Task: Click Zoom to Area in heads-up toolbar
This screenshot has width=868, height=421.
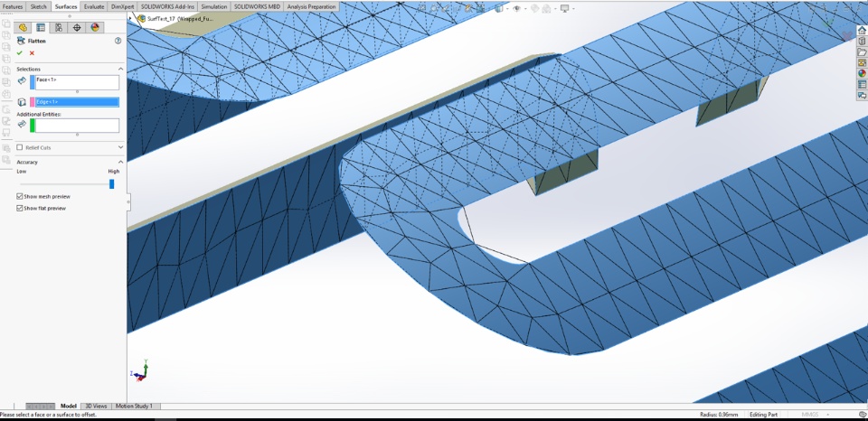Action: [433, 8]
